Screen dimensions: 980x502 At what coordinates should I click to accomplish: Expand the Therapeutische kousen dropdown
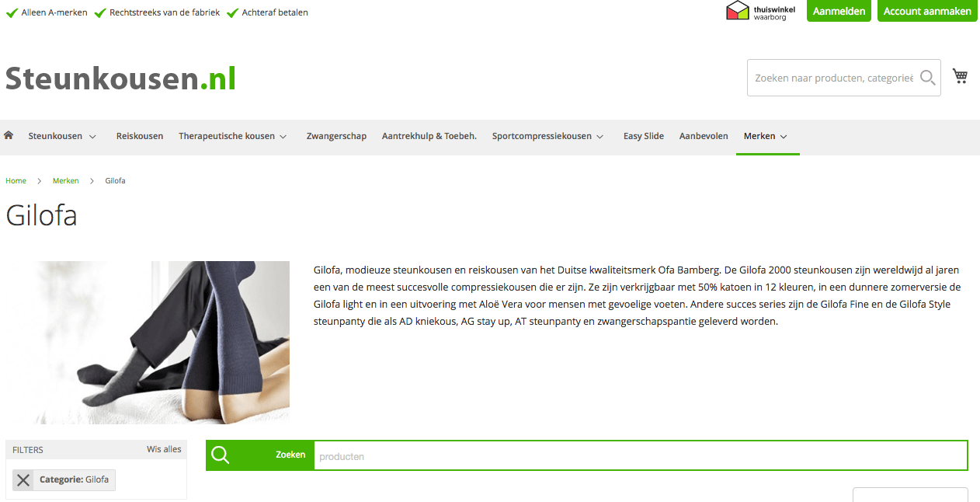(283, 137)
